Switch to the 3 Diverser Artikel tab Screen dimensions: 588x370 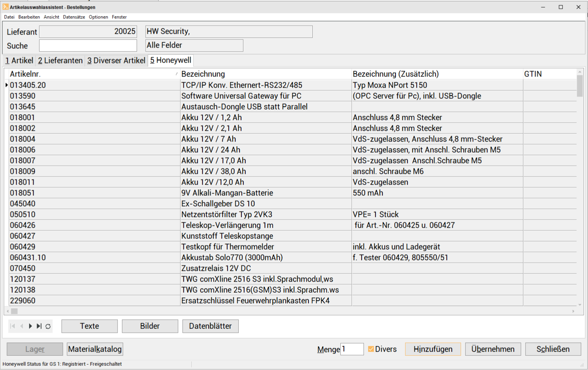[x=116, y=60]
